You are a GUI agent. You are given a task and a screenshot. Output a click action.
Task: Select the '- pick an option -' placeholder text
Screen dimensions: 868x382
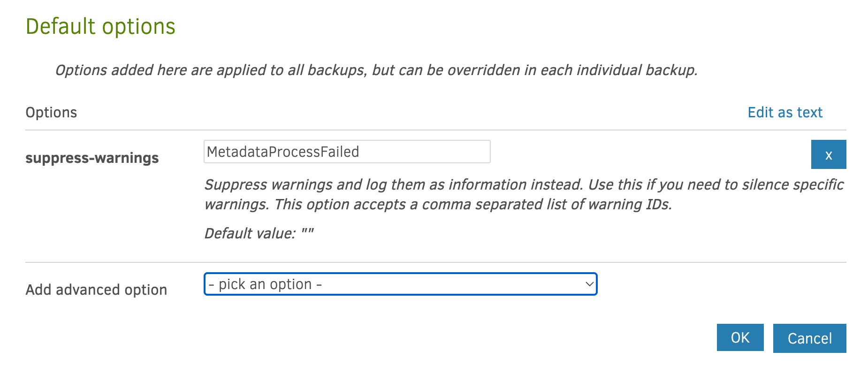pos(265,284)
